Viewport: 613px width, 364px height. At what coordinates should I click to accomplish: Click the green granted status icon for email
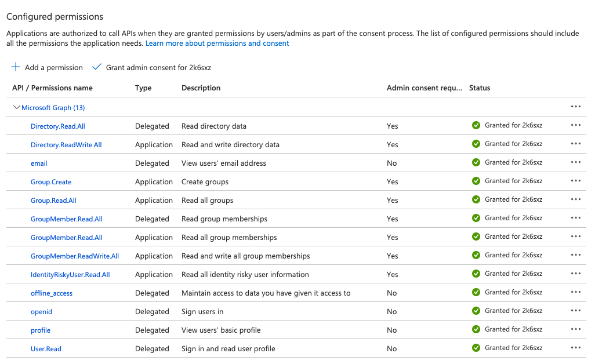476,162
